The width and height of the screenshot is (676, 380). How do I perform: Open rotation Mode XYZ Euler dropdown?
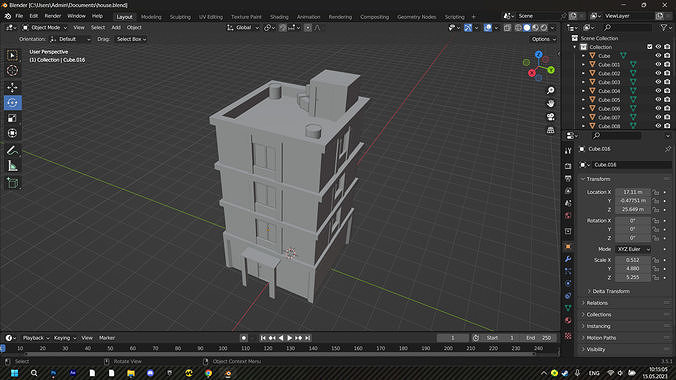pos(633,249)
